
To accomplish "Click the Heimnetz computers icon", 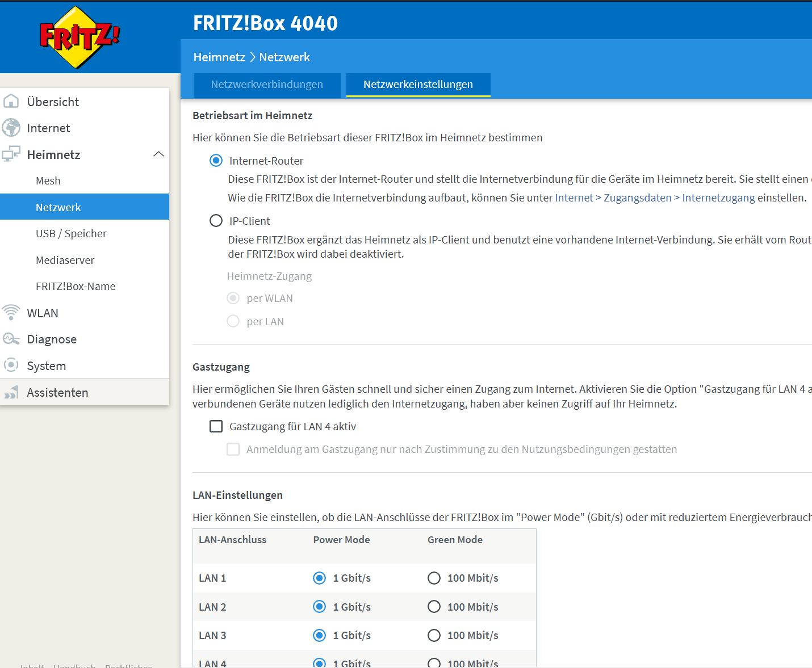I will point(11,154).
